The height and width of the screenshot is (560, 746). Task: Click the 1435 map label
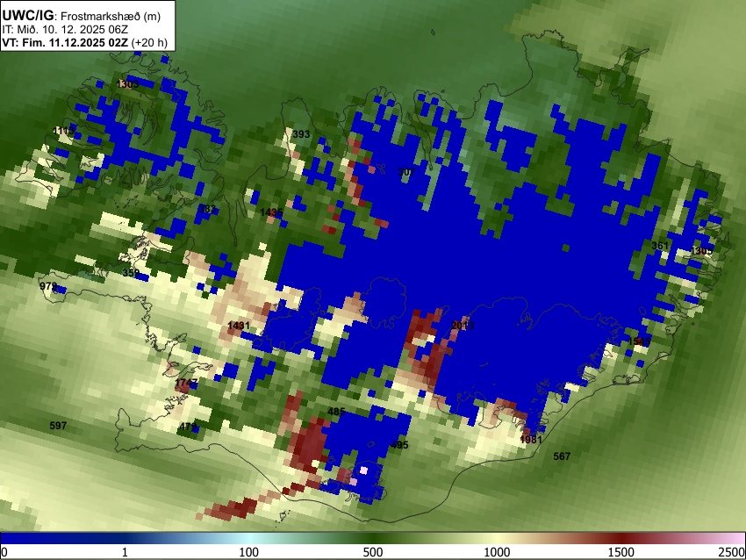[x=271, y=212]
